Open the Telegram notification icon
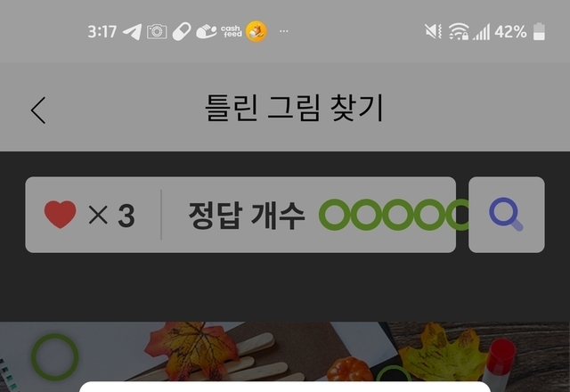 pyautogui.click(x=132, y=32)
